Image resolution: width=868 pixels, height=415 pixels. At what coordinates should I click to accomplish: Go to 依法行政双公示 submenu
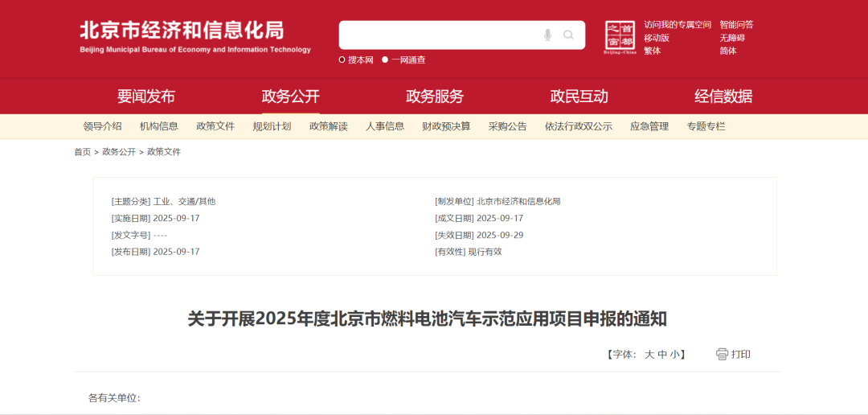coord(579,126)
